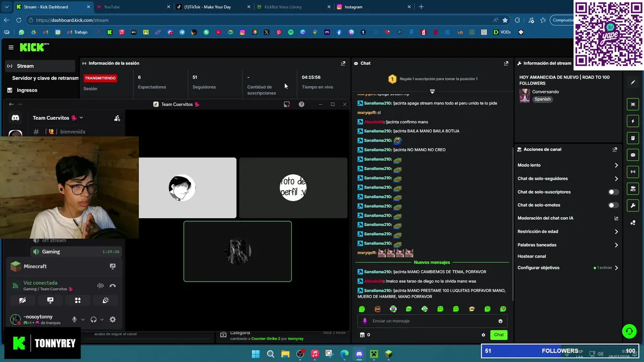Deafen Discord with the headphones icon
This screenshot has width=644, height=362.
tap(94, 319)
